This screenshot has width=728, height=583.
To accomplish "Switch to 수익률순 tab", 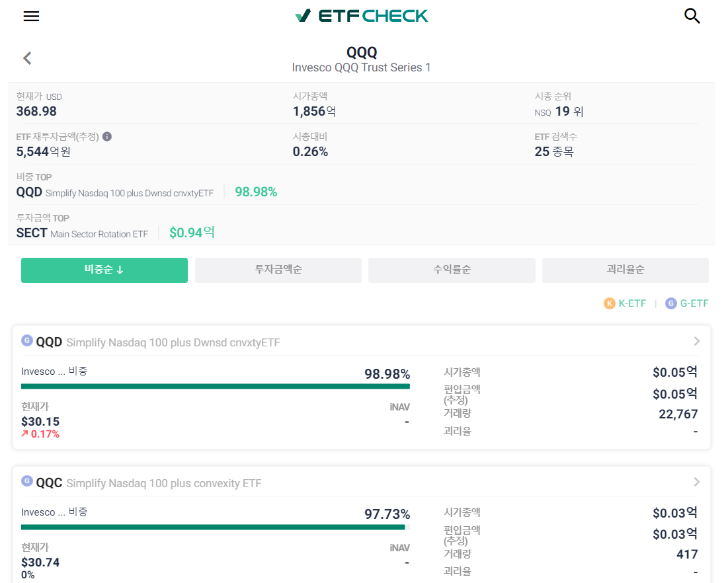I will coord(452,270).
